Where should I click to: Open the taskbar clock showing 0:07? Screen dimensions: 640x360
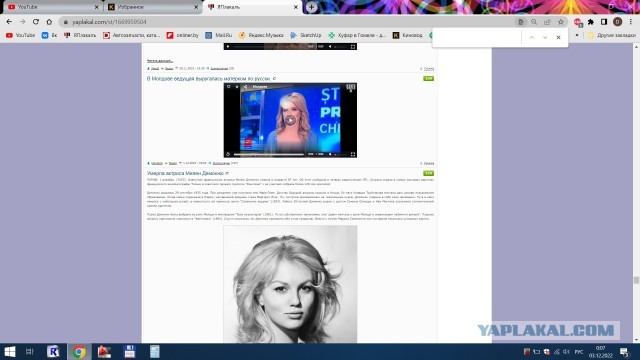[x=601, y=352]
